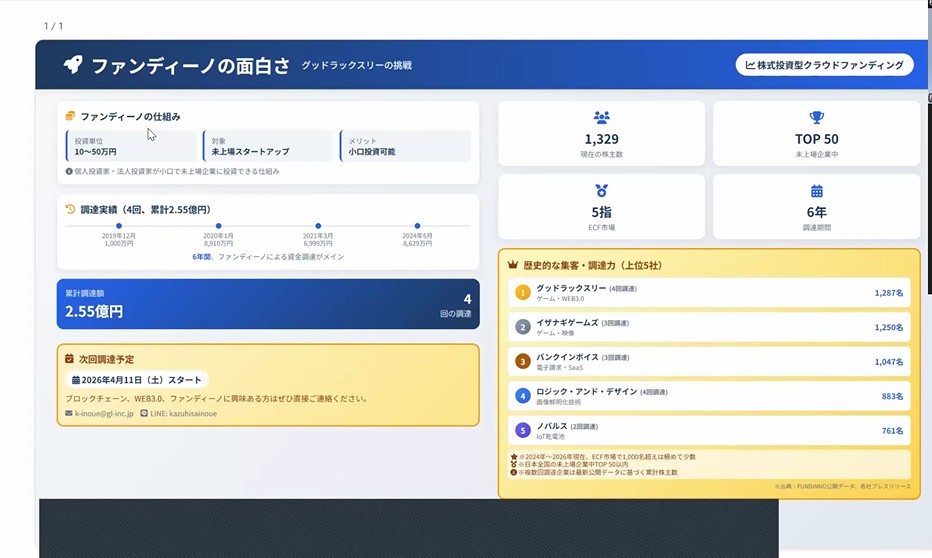932x558 pixels.
Task: Select the 2021年3月 timeline dot
Action: pos(318,226)
